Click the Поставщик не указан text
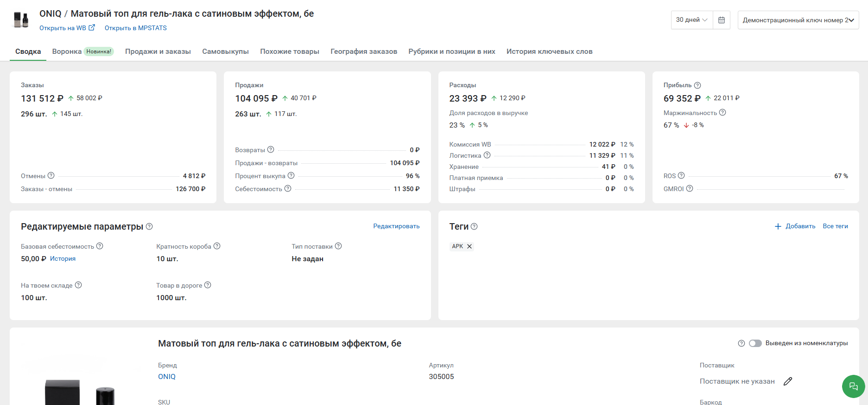This screenshot has width=868, height=405. pos(737,381)
